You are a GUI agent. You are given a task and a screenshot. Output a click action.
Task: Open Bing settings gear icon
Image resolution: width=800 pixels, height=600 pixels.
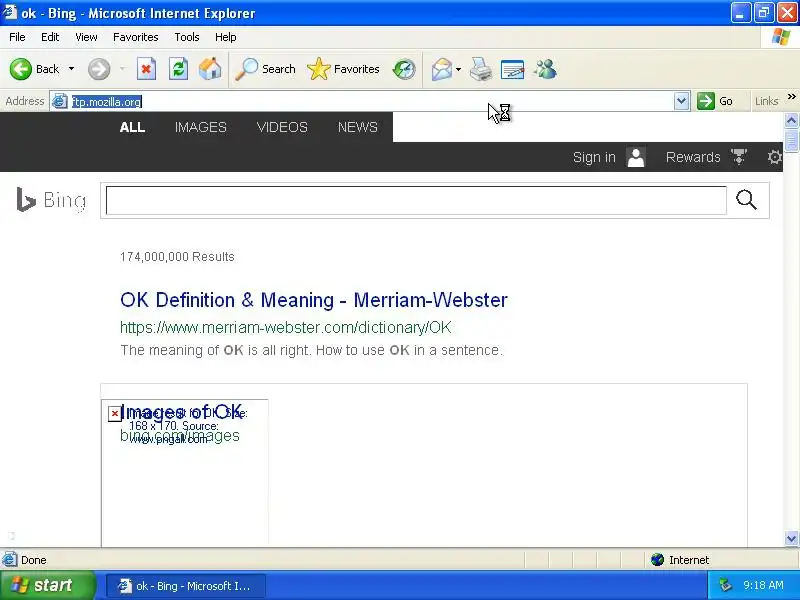tap(774, 157)
